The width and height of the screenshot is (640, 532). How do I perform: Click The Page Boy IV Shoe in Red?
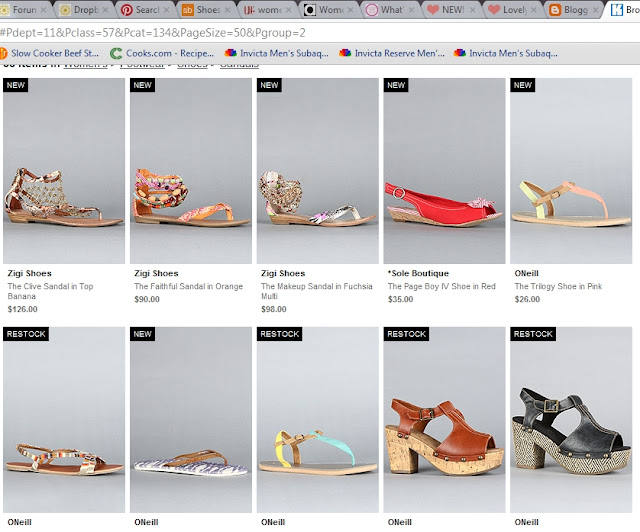(x=442, y=286)
